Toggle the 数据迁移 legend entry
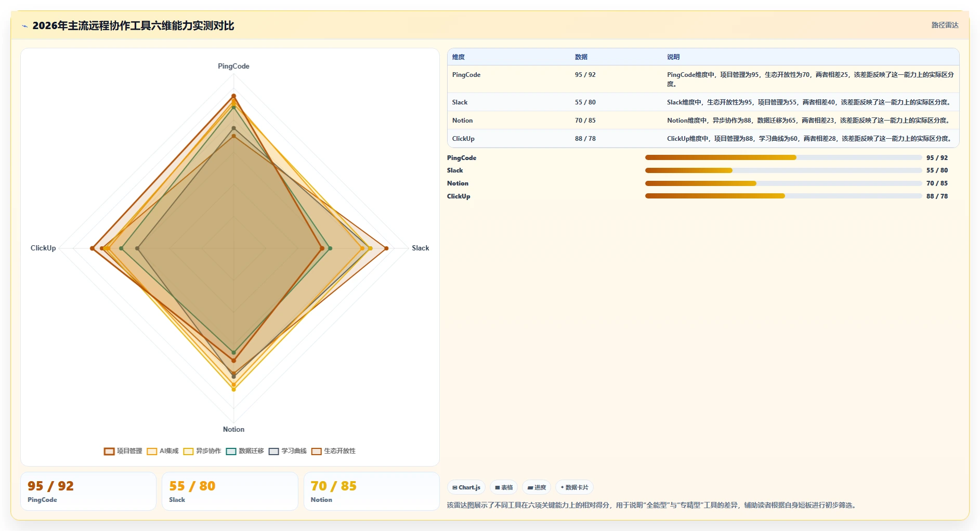The width and height of the screenshot is (980, 531). [245, 451]
